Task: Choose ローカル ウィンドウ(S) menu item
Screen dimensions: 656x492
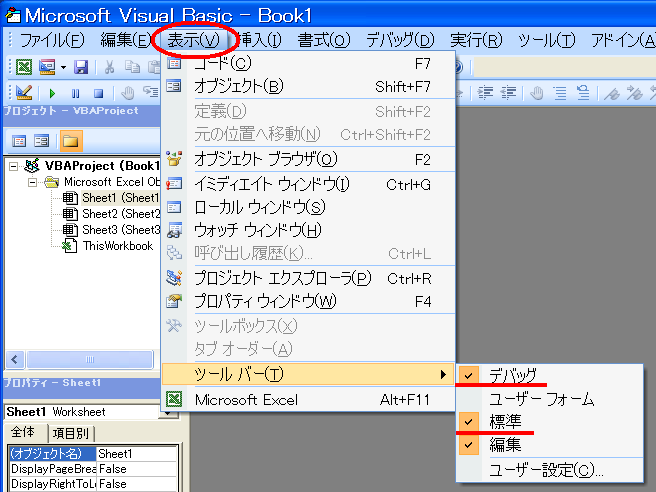Action: [x=308, y=207]
